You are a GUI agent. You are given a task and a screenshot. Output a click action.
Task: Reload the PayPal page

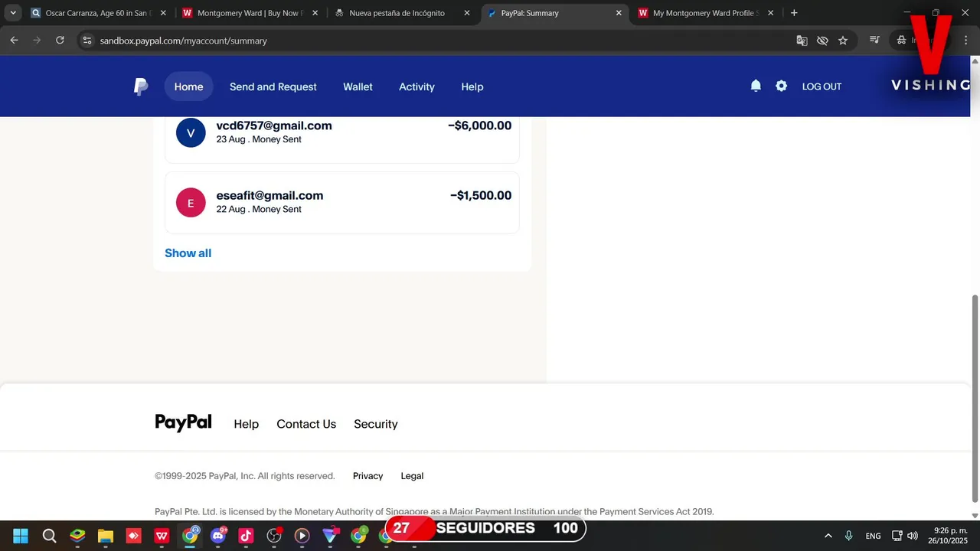(60, 41)
